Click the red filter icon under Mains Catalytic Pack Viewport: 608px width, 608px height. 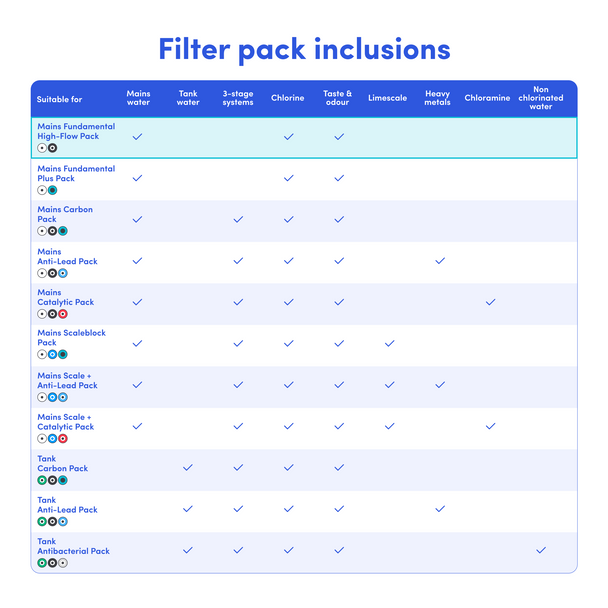point(63,314)
